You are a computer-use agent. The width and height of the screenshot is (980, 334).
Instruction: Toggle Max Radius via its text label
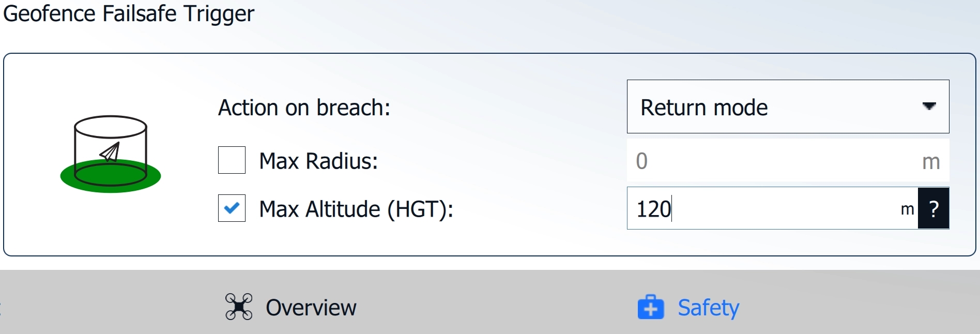(318, 161)
